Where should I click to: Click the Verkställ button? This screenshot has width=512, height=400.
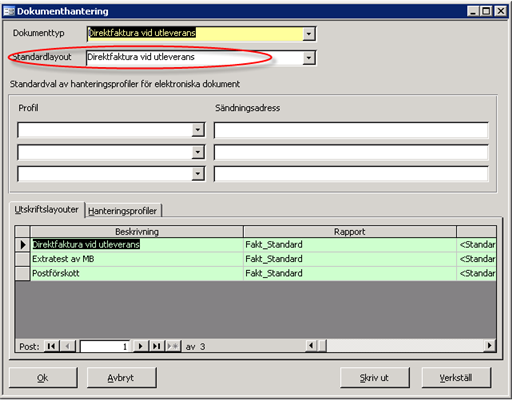pos(456,378)
